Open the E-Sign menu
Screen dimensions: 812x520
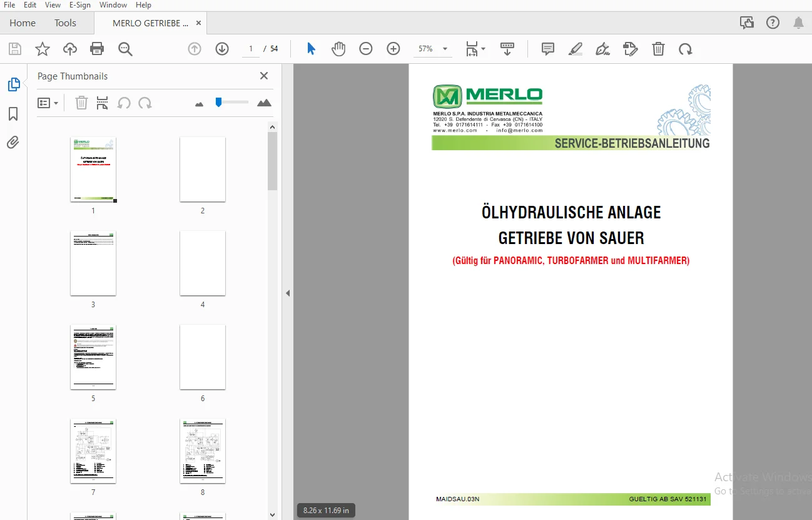click(x=79, y=5)
